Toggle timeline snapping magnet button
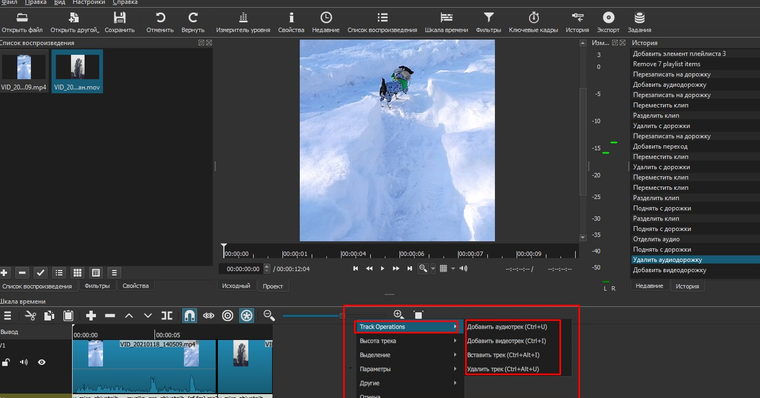Viewport: 760px width, 398px height. tap(190, 316)
